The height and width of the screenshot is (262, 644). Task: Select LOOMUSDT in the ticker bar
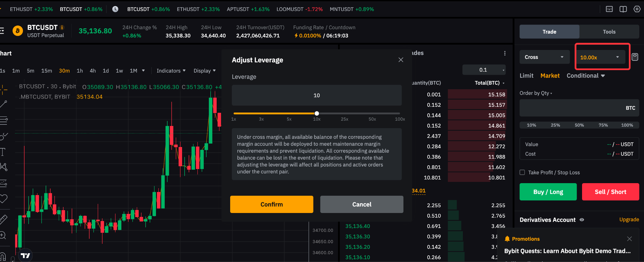(x=300, y=9)
